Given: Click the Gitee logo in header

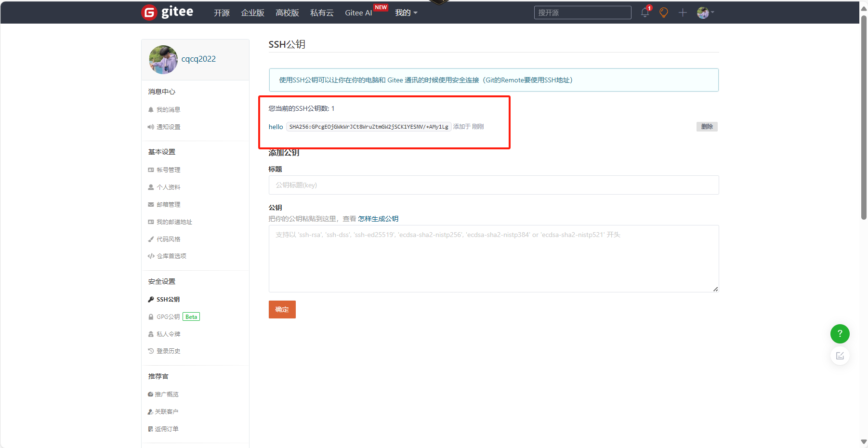Looking at the screenshot, I should point(167,13).
